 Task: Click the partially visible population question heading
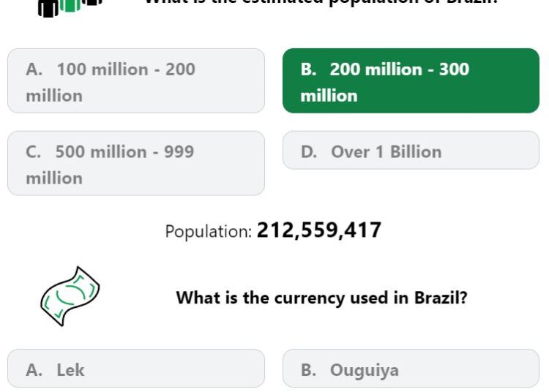[x=321, y=2]
